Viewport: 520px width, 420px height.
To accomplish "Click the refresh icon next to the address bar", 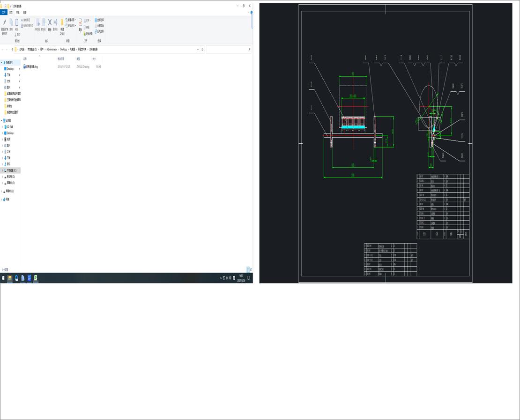I will coord(202,49).
